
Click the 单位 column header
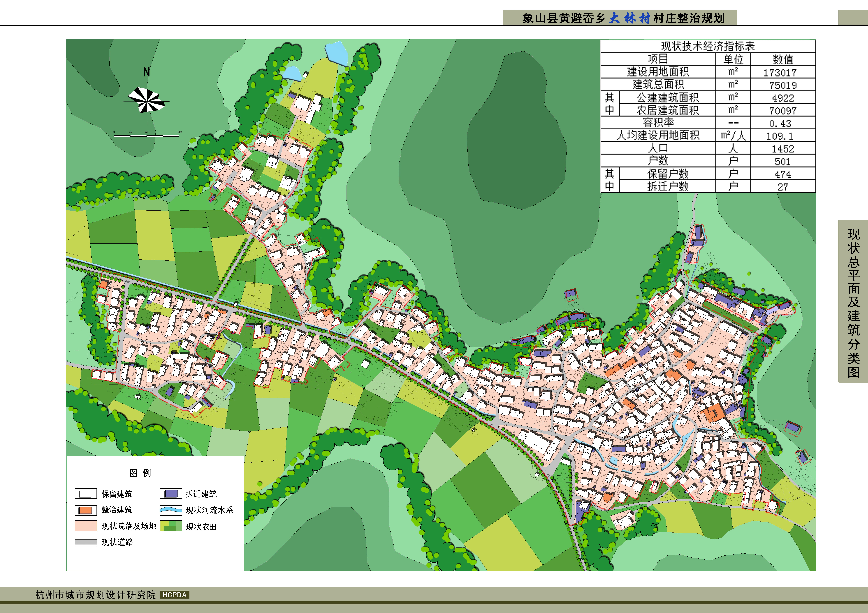[733, 59]
